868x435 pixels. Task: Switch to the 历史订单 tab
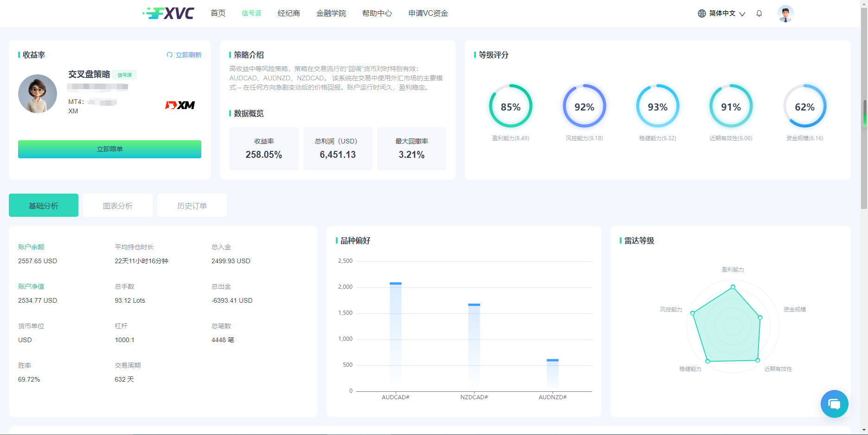tap(192, 206)
